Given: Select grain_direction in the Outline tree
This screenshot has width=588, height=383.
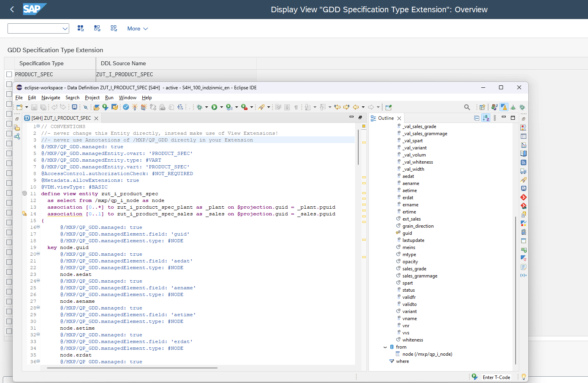Looking at the screenshot, I should click(418, 226).
